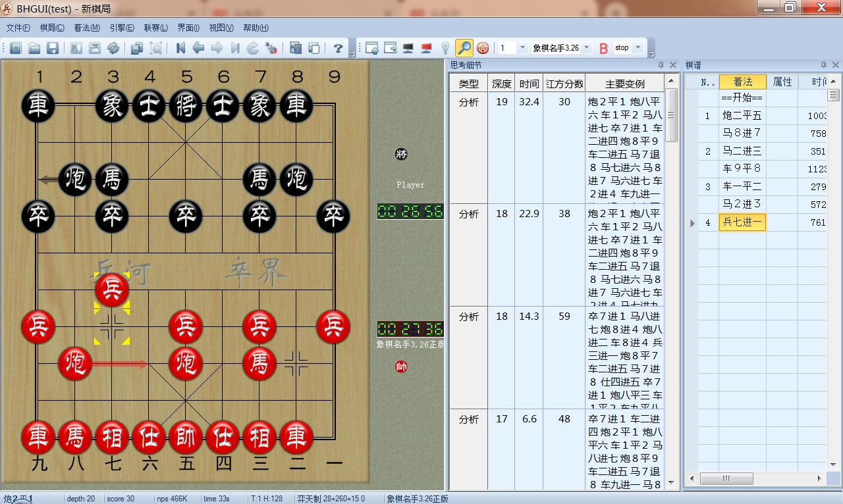The width and height of the screenshot is (843, 504).
Task: Open the 视图(V) menu
Action: (x=220, y=28)
